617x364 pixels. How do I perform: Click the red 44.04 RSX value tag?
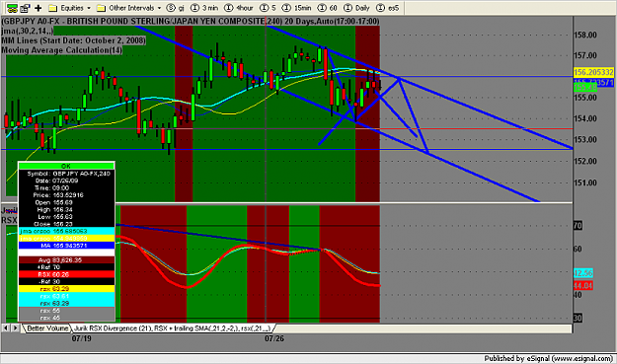pyautogui.click(x=583, y=286)
